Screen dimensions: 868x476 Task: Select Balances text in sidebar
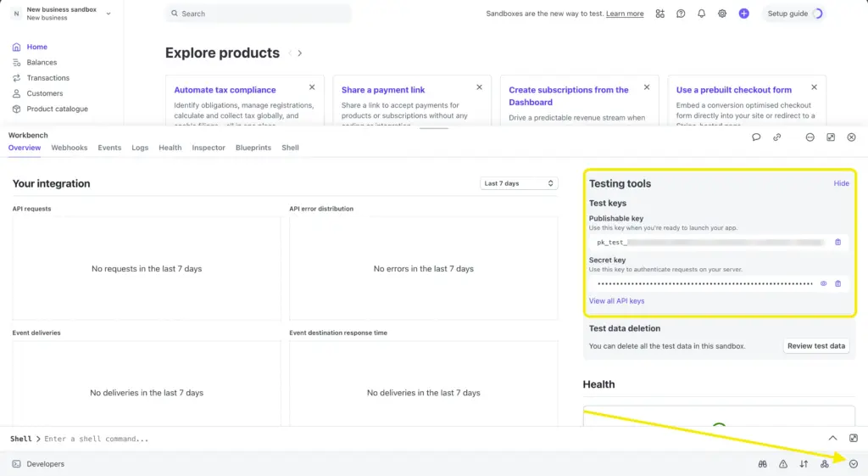[42, 63]
